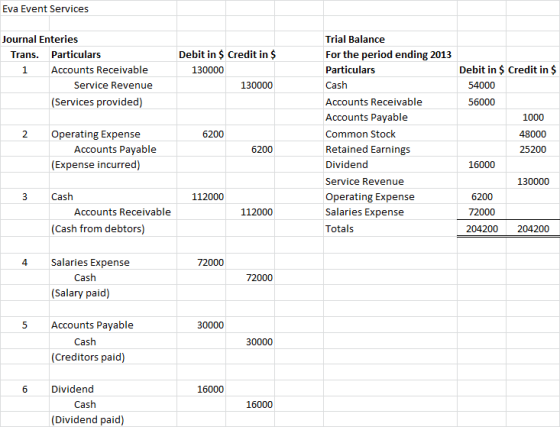This screenshot has height=427, width=560.
Task: Click the 'Operating Expense' journal entry cell
Action: [96, 134]
